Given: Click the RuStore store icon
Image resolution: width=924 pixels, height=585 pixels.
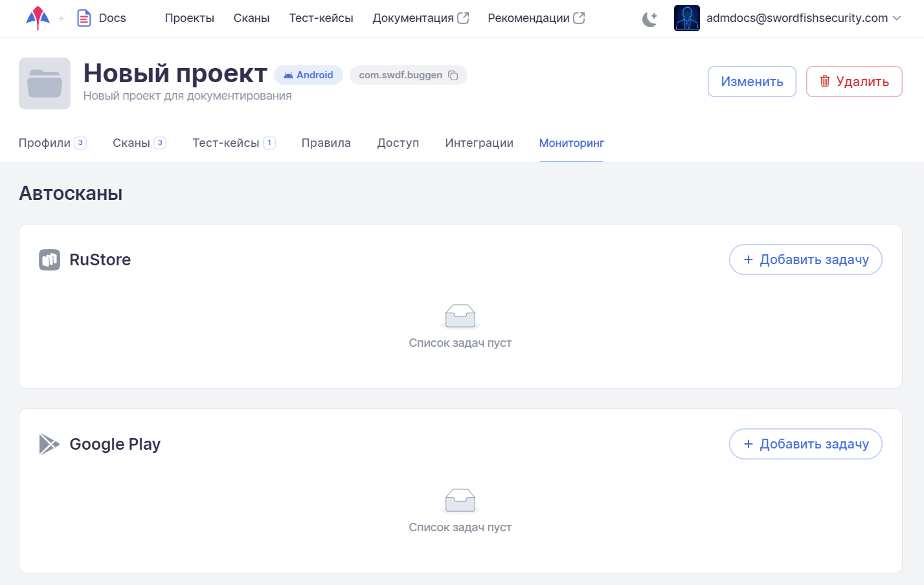Looking at the screenshot, I should click(49, 259).
